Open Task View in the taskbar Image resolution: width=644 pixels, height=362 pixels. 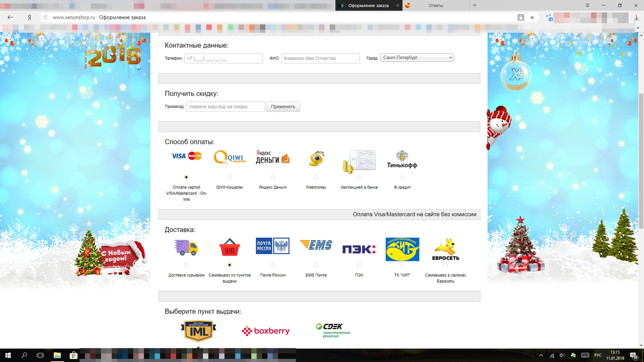40,355
